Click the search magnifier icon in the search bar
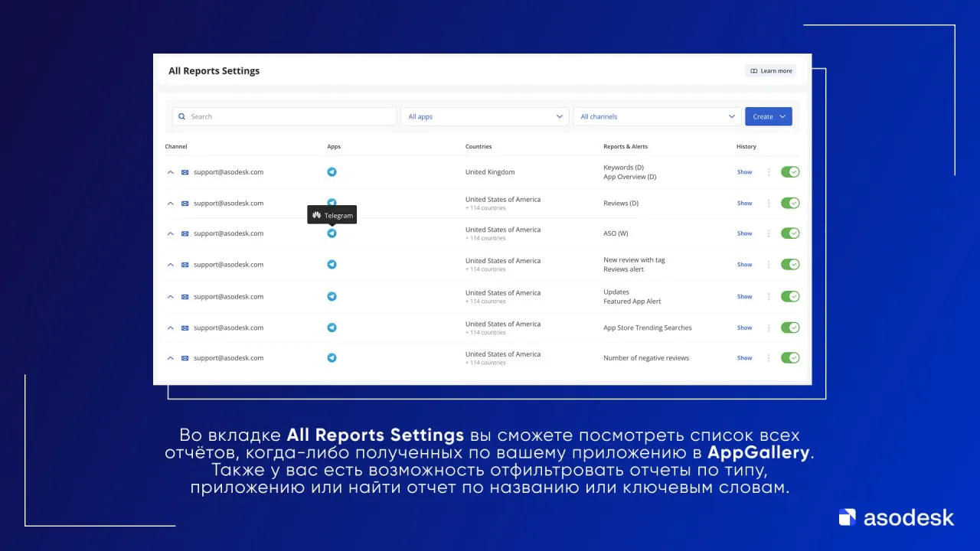The width and height of the screenshot is (980, 551). [x=182, y=116]
